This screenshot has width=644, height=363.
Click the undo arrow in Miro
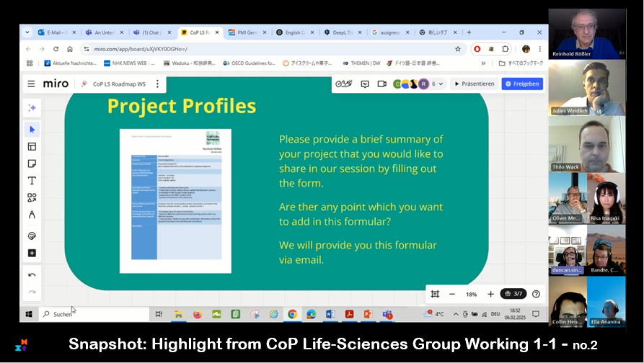32,275
